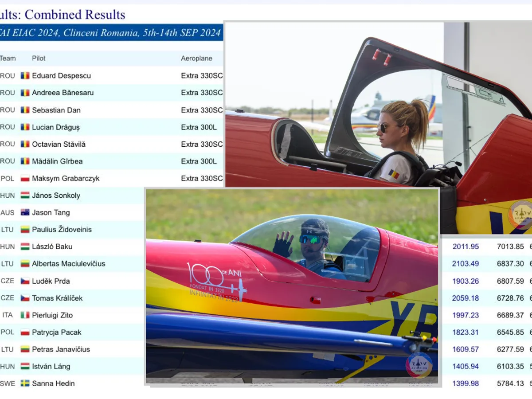Click the Hungarian flag beside János Sonkoly
The height and width of the screenshot is (399, 532).
pos(25,196)
